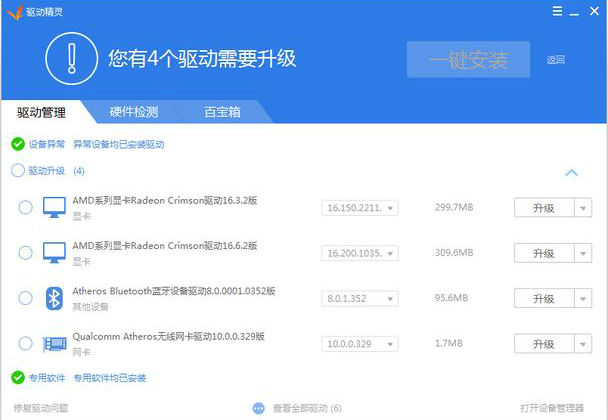Click the round icon beside 查看全部驱动
Screen dimensions: 608x420
(x=259, y=408)
